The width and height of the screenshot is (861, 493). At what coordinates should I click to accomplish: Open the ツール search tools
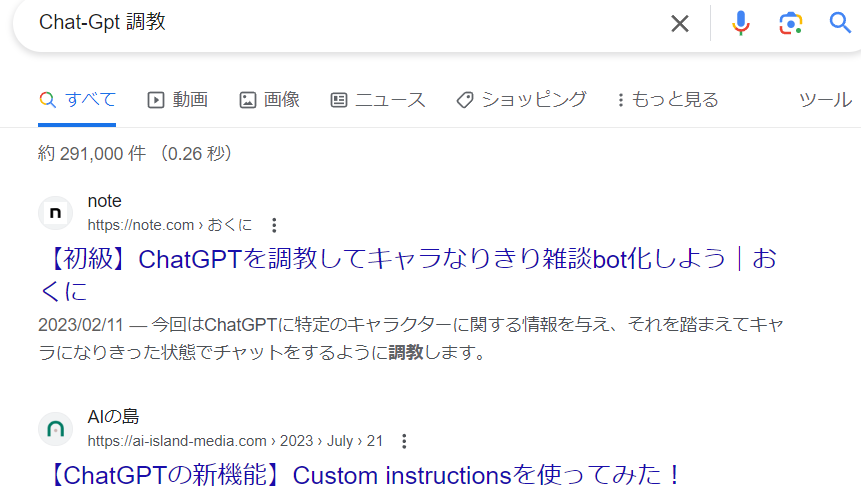tap(825, 99)
